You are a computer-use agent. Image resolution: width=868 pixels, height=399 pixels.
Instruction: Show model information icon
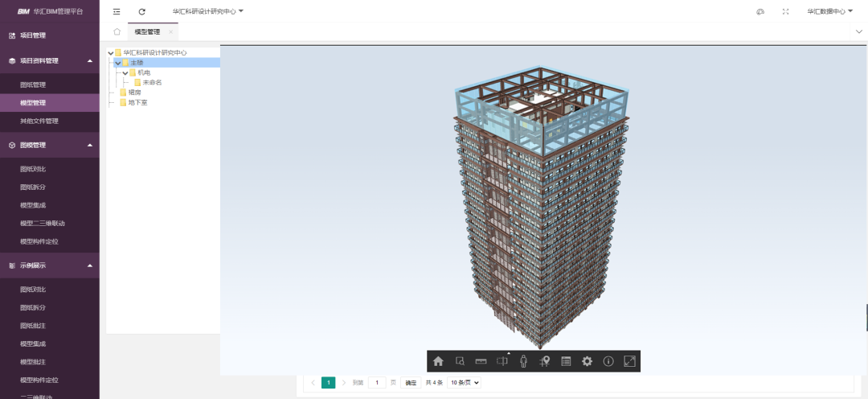608,362
